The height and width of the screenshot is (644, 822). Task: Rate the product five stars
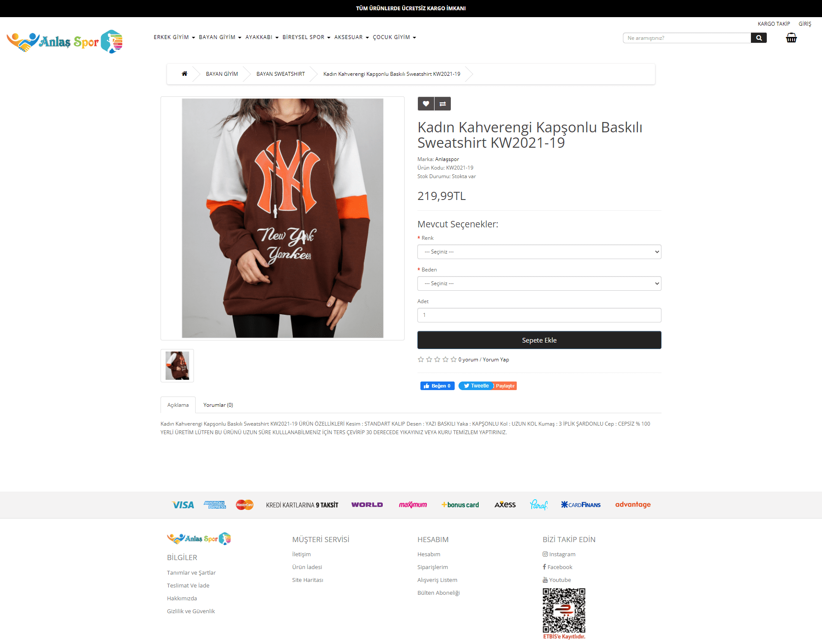[453, 360]
